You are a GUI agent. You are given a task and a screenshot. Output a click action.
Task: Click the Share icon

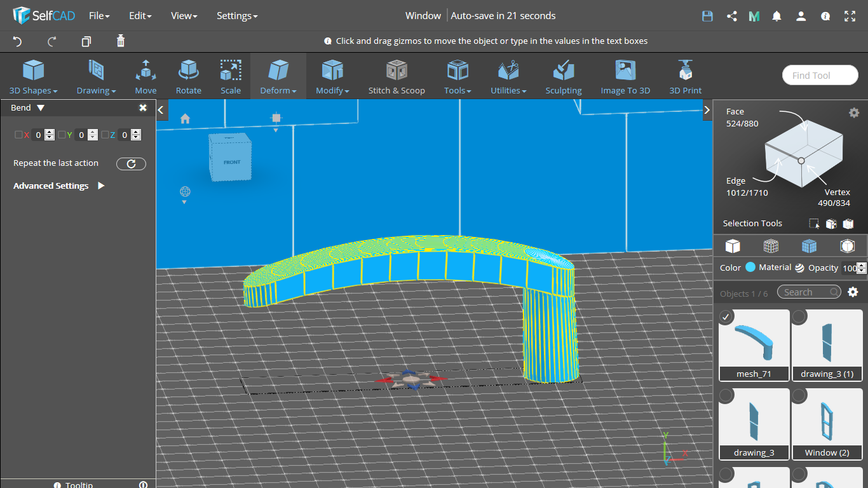click(x=731, y=16)
